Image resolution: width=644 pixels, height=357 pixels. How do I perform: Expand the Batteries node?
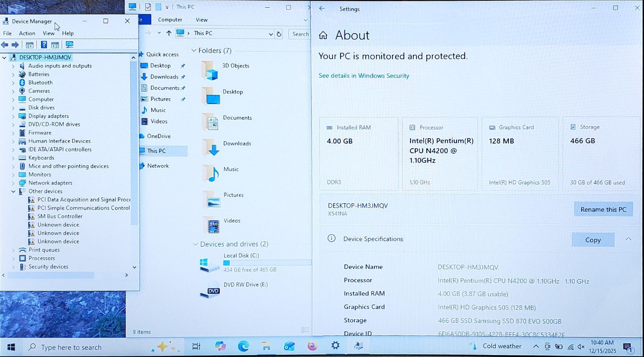[13, 74]
